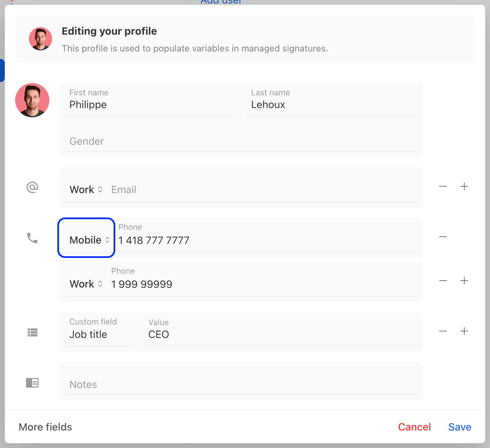Cancel editing the profile
490x448 pixels.
414,427
